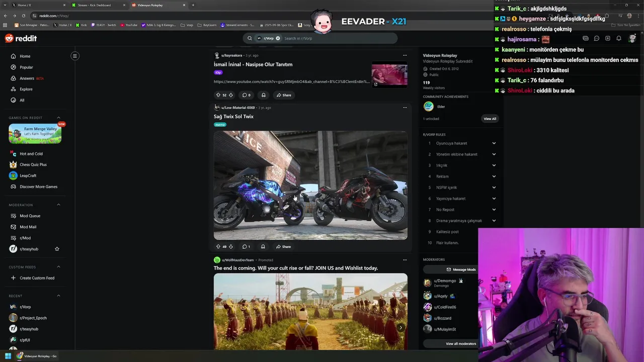Open Windows Start menu

coord(8,356)
